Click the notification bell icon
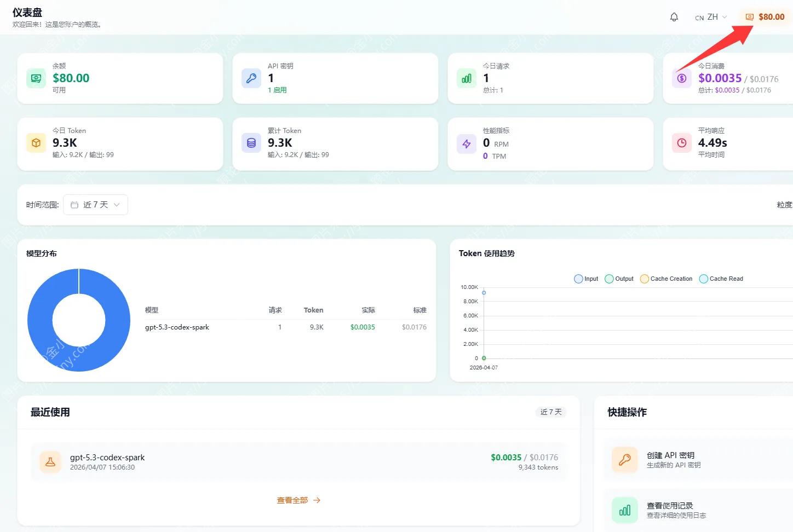The image size is (793, 532). [x=674, y=17]
